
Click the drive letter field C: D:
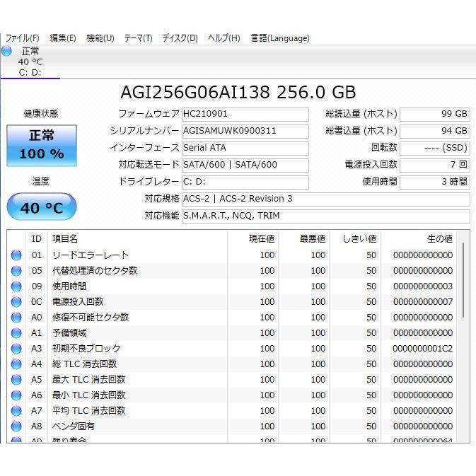[245, 182]
